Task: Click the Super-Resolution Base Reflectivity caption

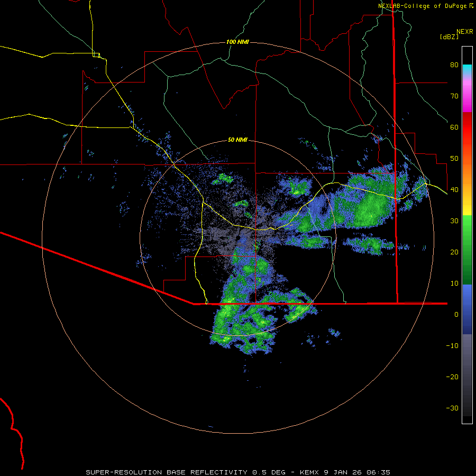Action: (x=237, y=472)
